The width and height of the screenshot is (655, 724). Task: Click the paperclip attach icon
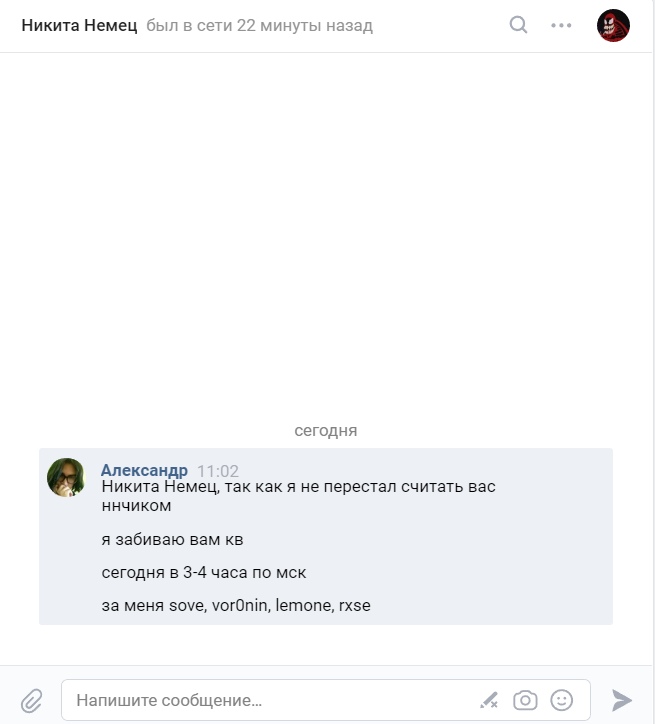point(32,700)
